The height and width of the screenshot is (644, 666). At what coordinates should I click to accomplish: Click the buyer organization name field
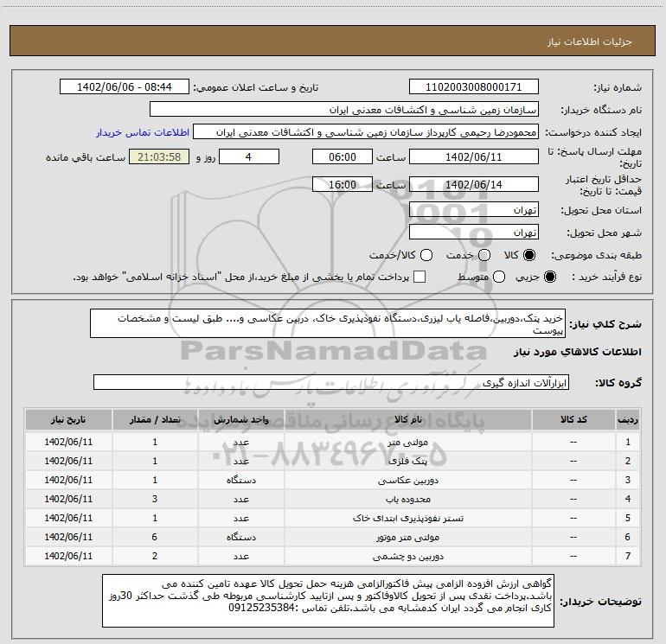(344, 110)
